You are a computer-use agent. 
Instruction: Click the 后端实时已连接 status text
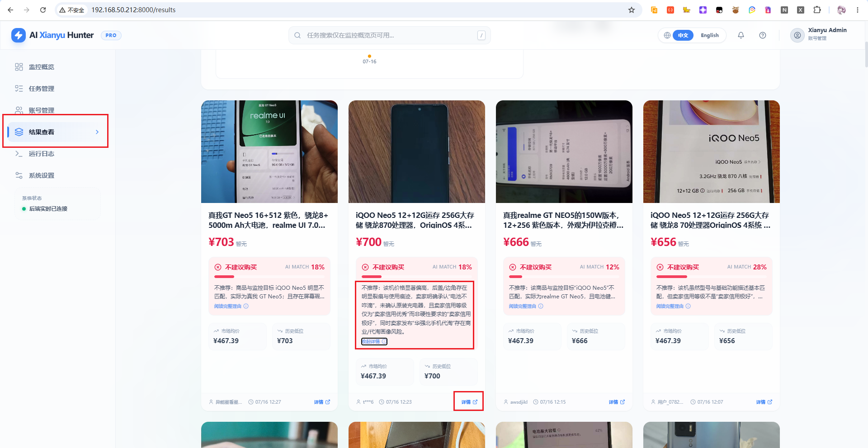click(x=48, y=209)
